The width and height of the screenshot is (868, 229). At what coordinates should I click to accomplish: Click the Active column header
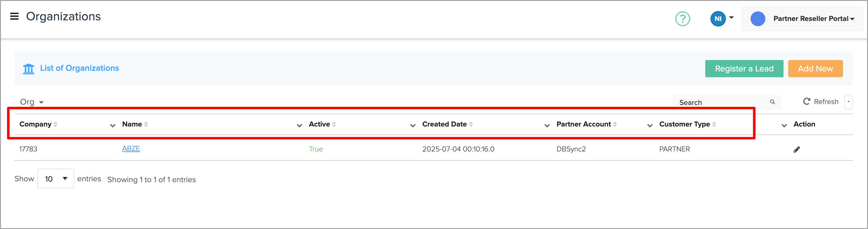(319, 124)
